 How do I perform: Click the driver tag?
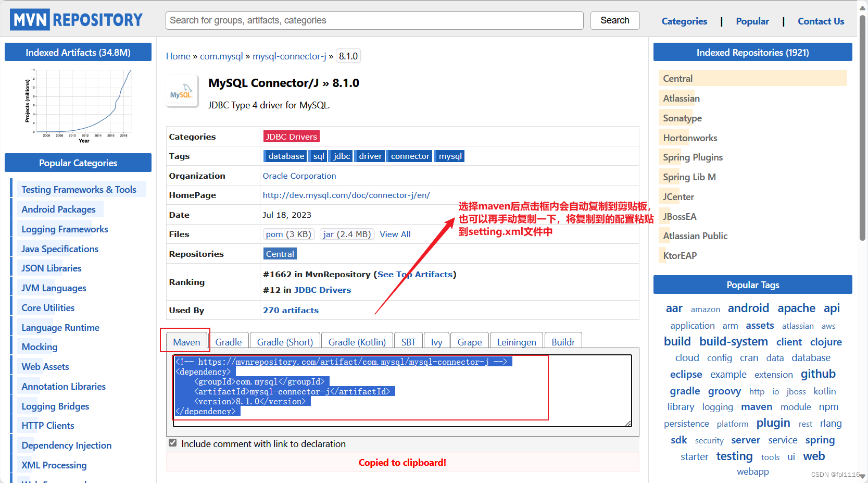(x=370, y=156)
